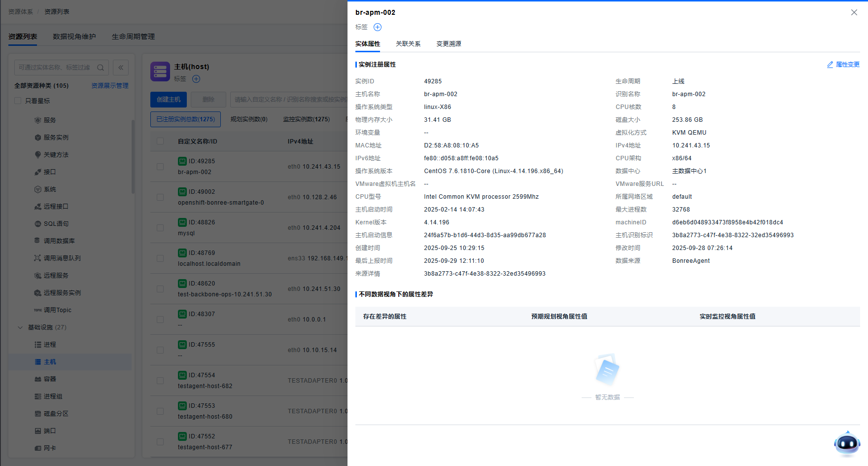This screenshot has width=868, height=466.
Task: Close the br-apm-002 detail drawer
Action: 854,12
